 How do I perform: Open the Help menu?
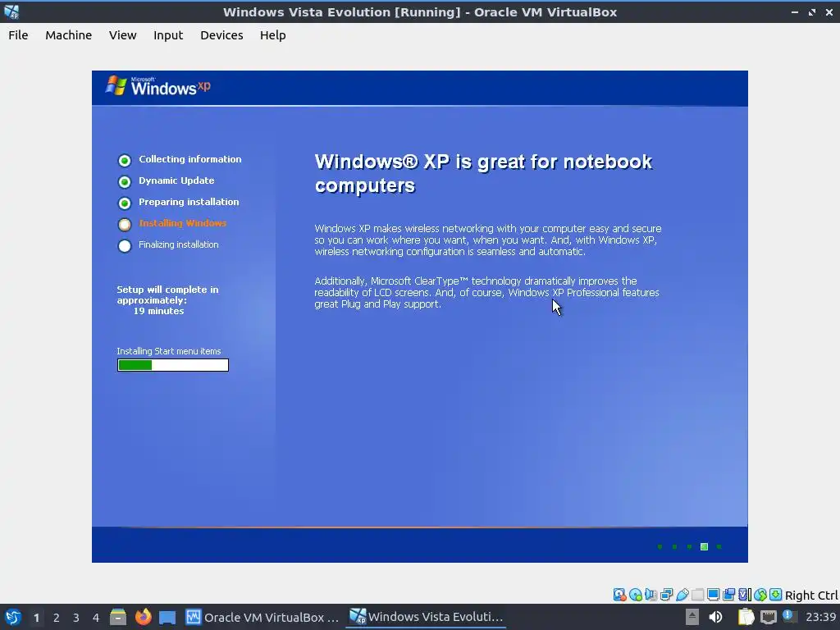[x=272, y=35]
